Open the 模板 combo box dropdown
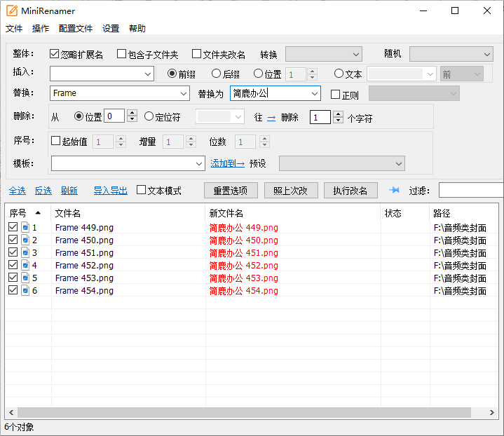This screenshot has height=436, width=504. click(x=198, y=163)
